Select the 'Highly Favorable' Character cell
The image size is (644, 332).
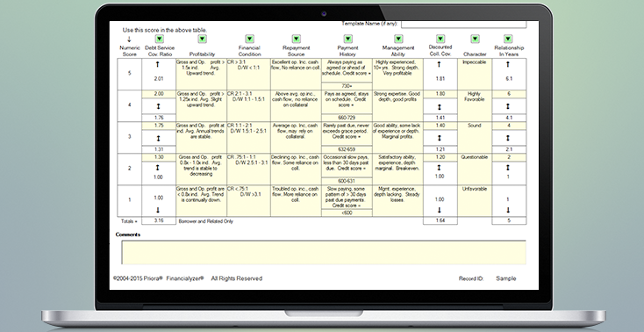[x=475, y=105]
